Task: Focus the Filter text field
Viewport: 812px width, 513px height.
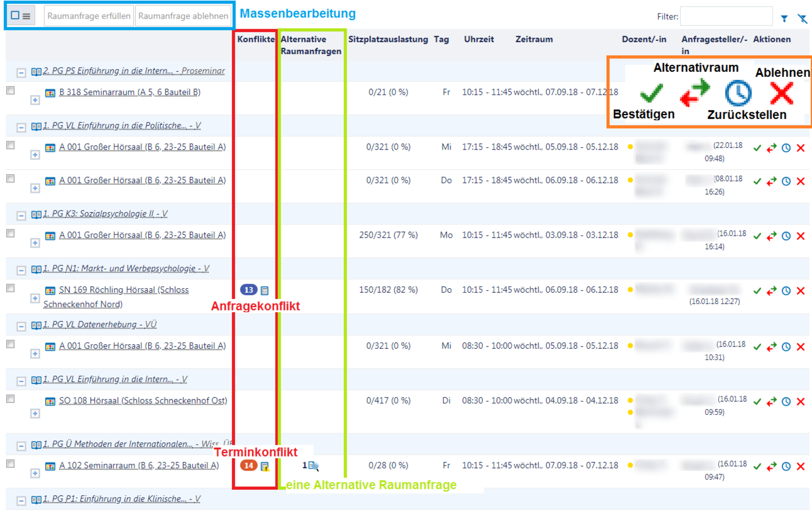Action: point(726,16)
